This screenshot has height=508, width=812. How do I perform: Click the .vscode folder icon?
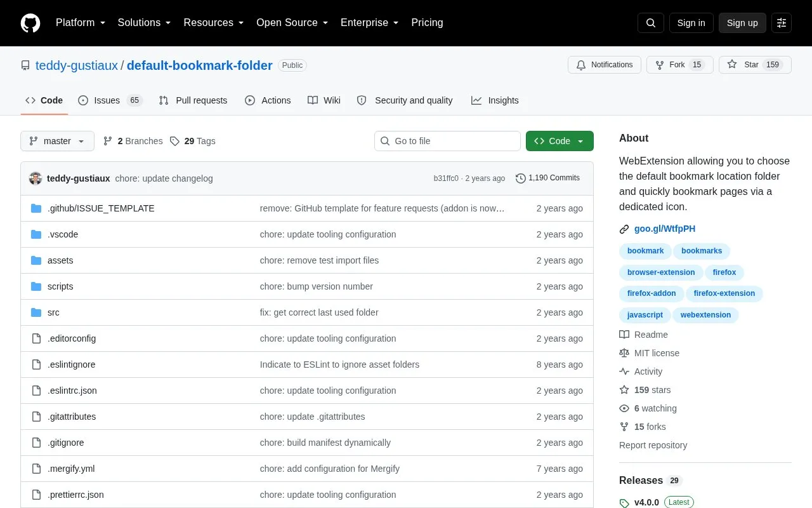coord(36,234)
